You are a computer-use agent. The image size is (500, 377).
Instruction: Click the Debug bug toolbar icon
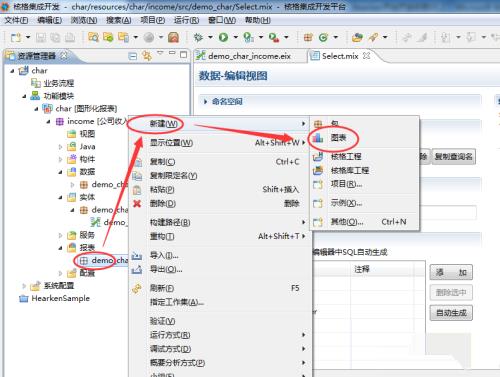click(198, 37)
